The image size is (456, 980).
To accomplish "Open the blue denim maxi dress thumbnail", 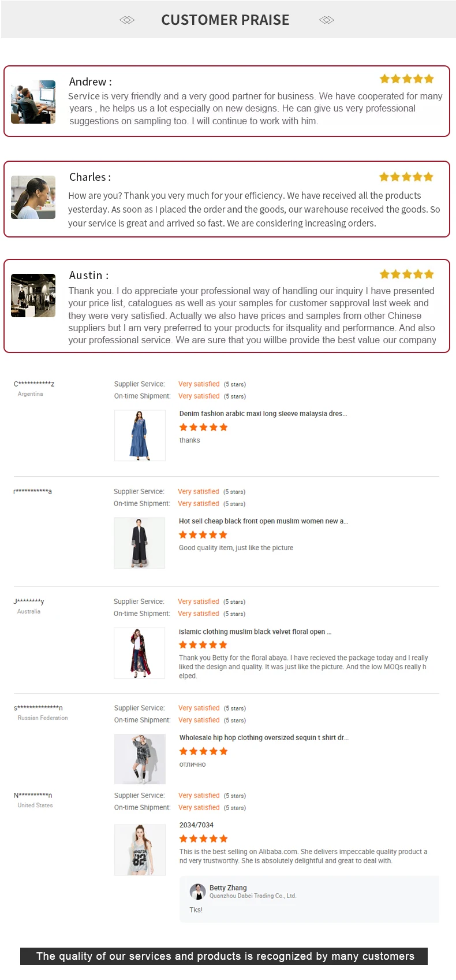I will click(140, 435).
